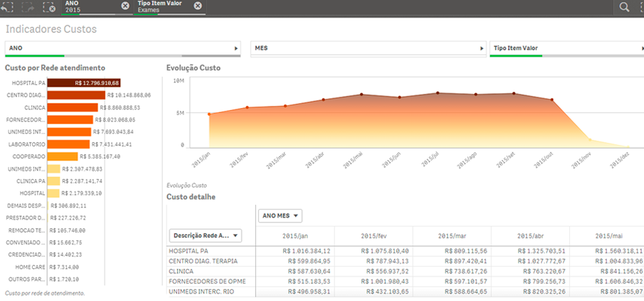This screenshot has height=301, width=644.
Task: Expand the MES filter pane
Action: click(x=482, y=49)
